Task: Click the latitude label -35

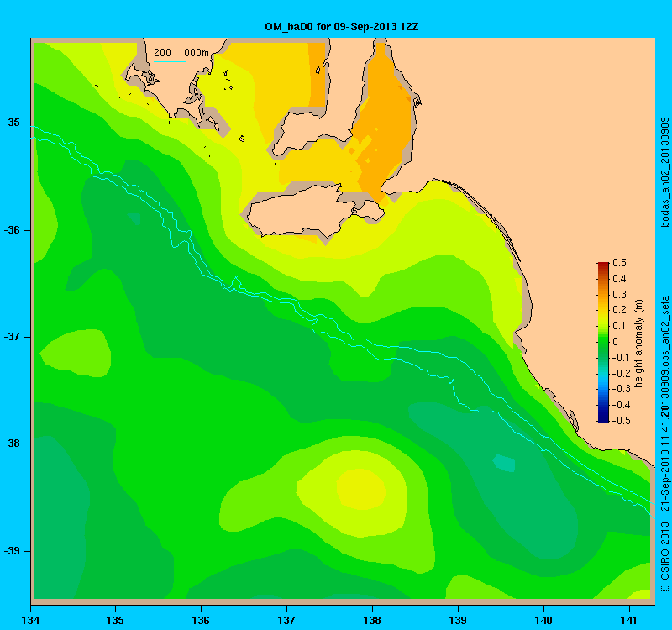Action: pos(12,123)
